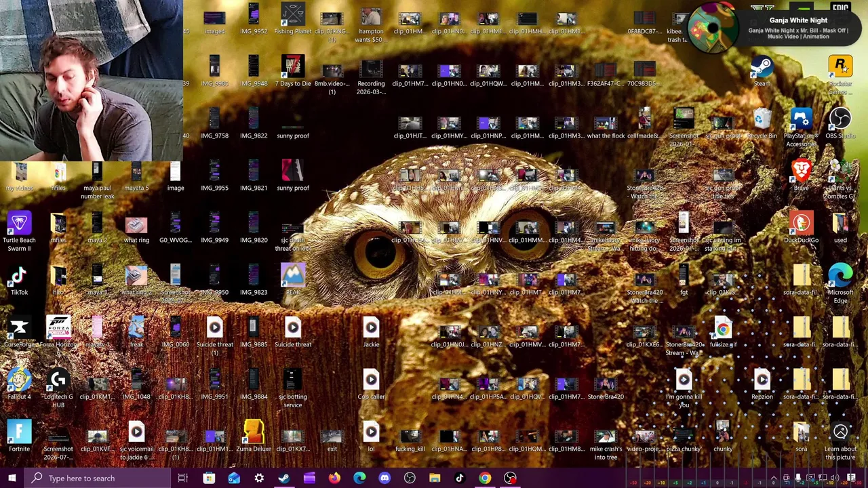The width and height of the screenshot is (868, 488).
Task: Select the 'Jackie' media file
Action: [x=371, y=332]
